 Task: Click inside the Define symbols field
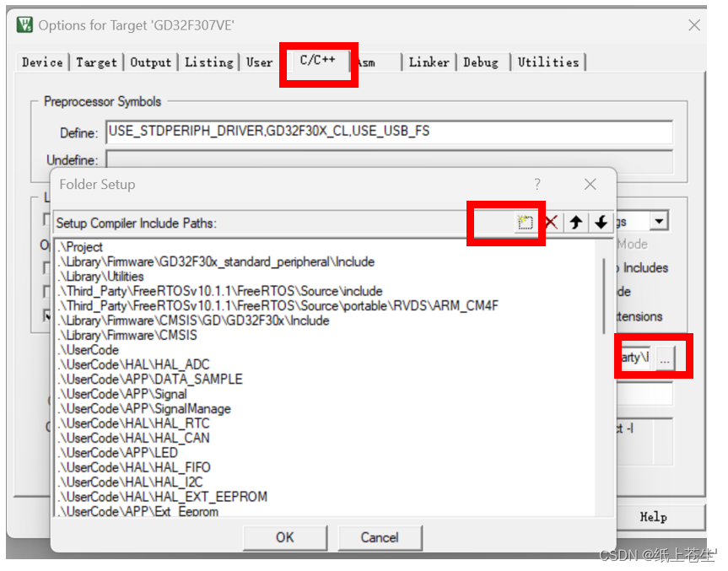pyautogui.click(x=337, y=132)
